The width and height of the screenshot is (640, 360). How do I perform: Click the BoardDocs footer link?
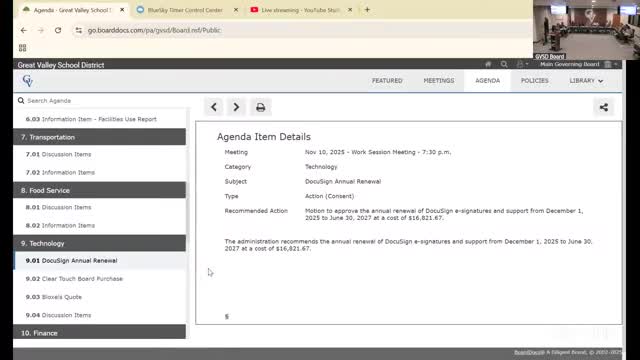click(529, 352)
